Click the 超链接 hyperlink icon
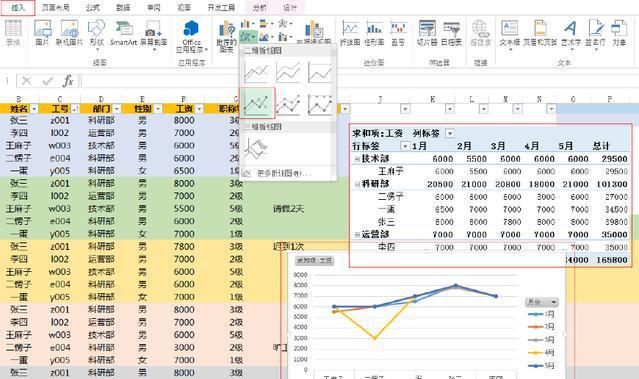The width and height of the screenshot is (639, 379). pos(481,33)
